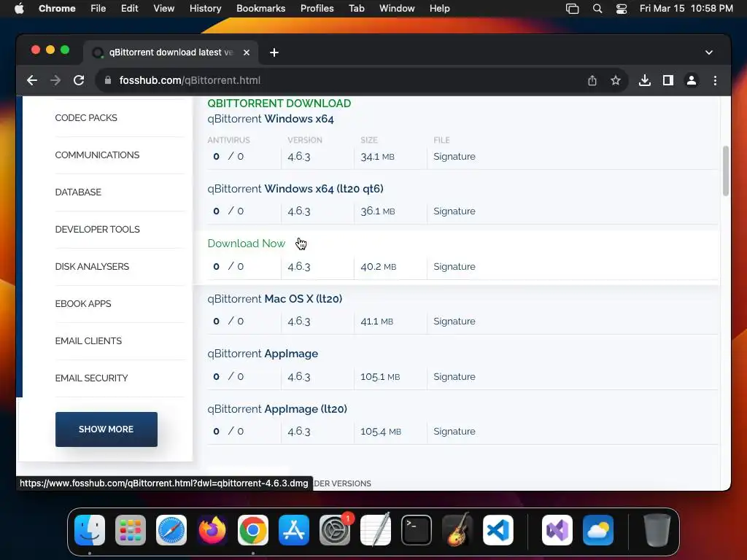Open the Tab menu
747x560 pixels.
coord(356,9)
